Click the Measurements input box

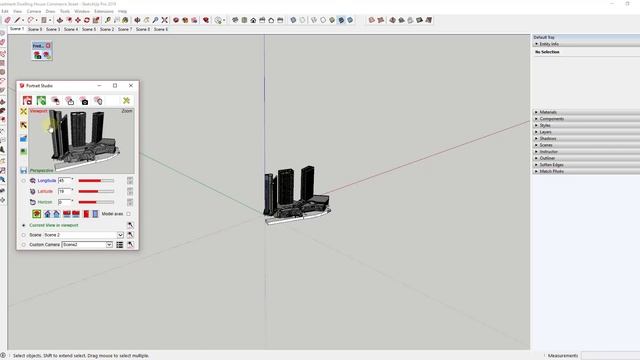pyautogui.click(x=611, y=356)
